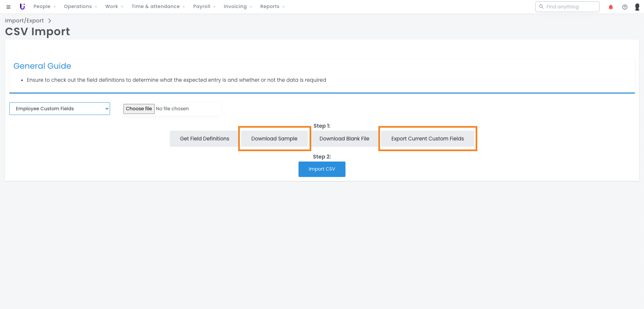
Task: Open the red notifications bell
Action: 610,7
